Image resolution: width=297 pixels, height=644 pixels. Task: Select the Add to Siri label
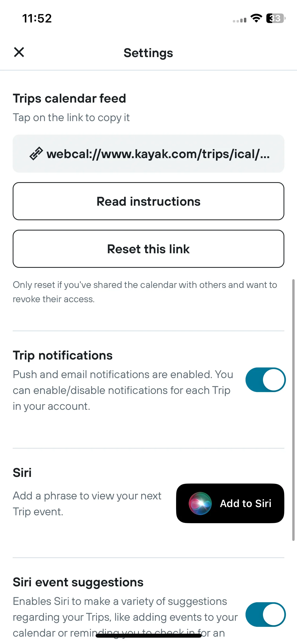246,503
